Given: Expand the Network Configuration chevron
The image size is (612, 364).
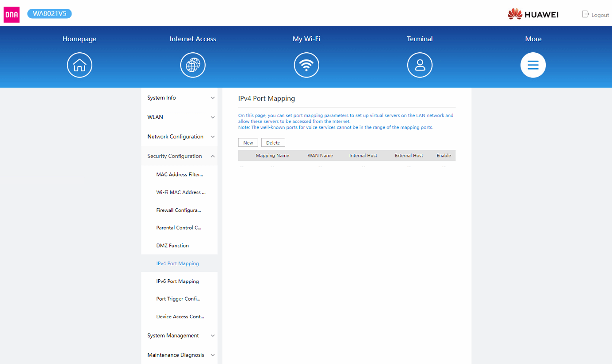Looking at the screenshot, I should click(213, 137).
